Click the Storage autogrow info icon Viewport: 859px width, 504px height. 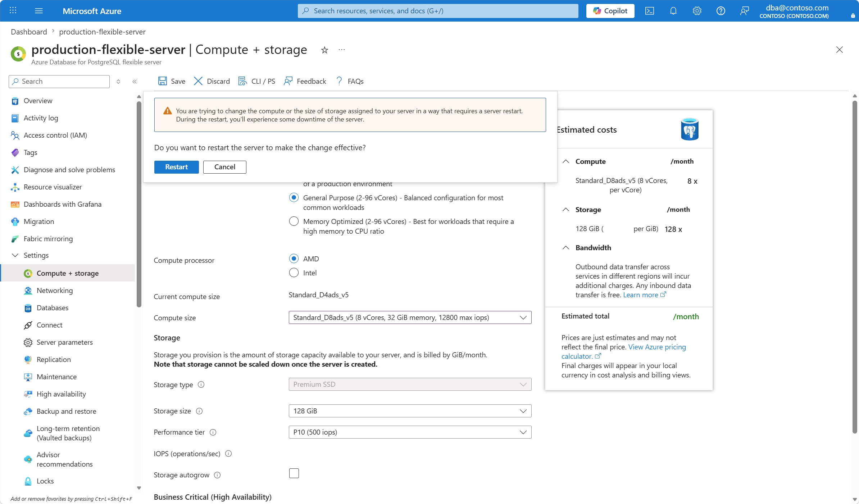pos(217,475)
